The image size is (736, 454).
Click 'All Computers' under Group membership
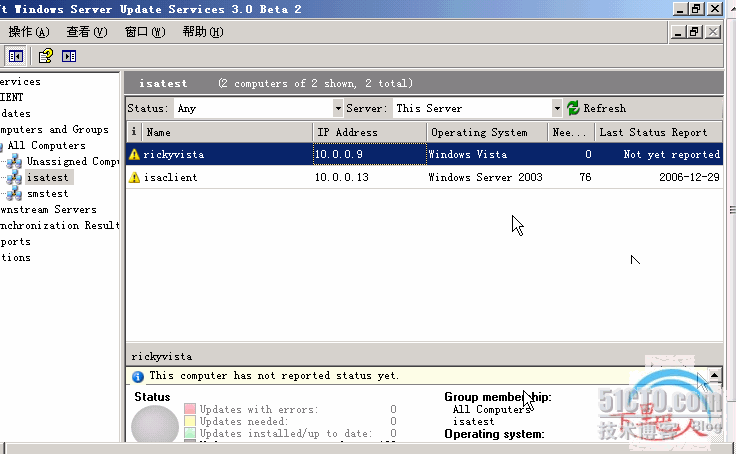click(491, 409)
